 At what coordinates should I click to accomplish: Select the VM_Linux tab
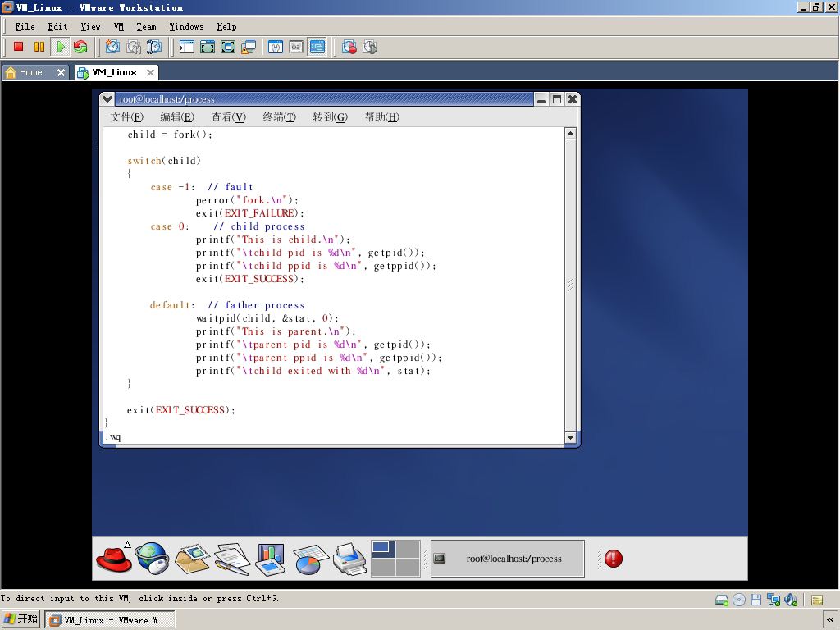click(113, 72)
